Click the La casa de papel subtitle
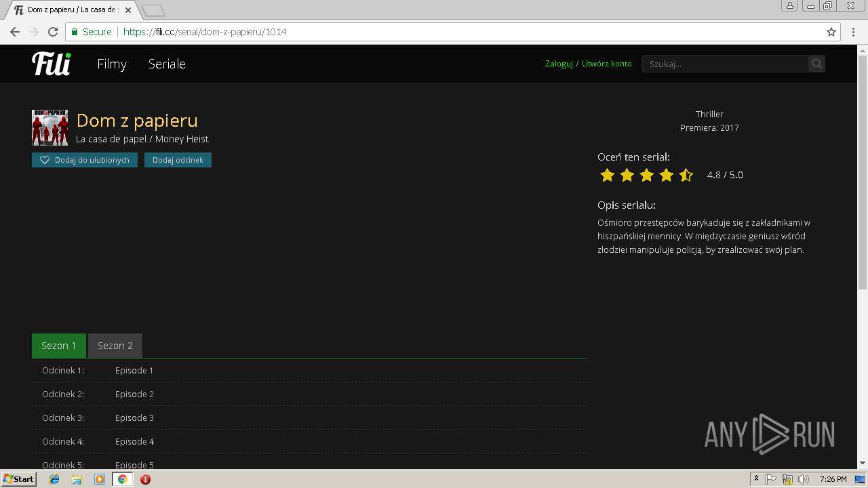 [142, 139]
